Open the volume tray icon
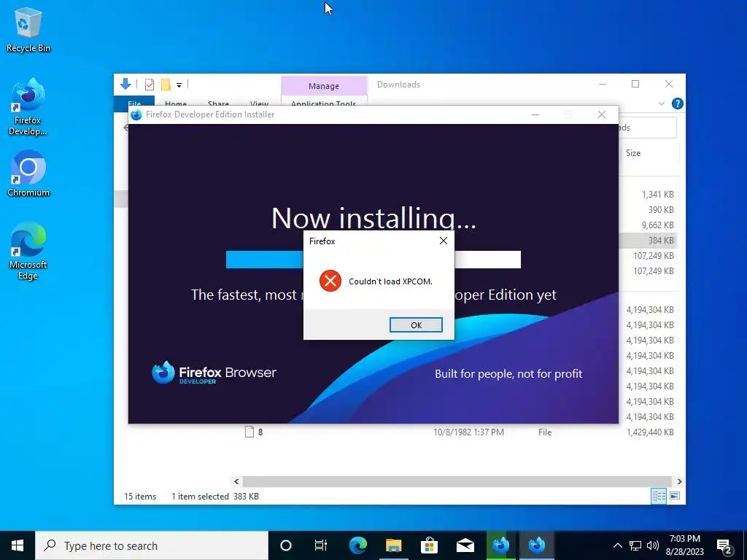747x560 pixels. coord(653,545)
